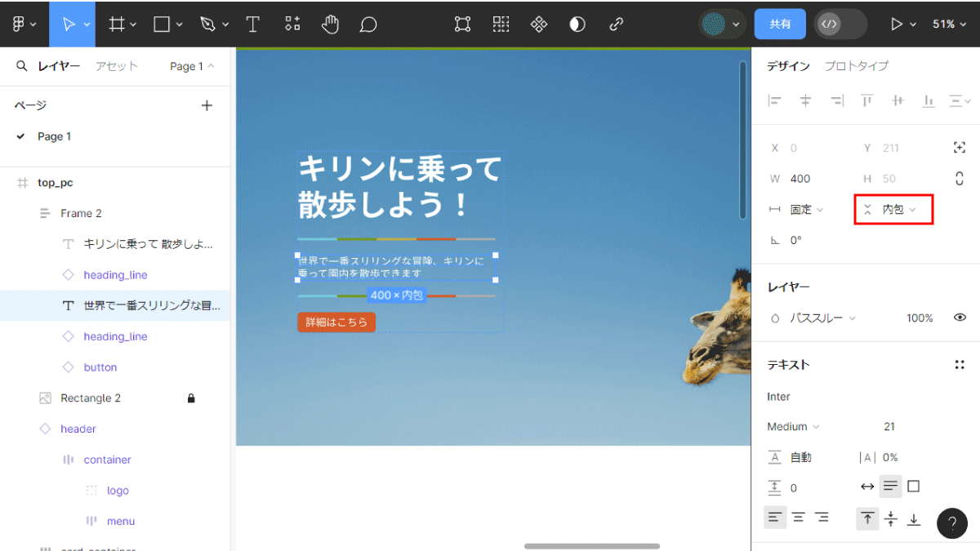
Task: Open the Page 1 dropdown in the Layers panel header
Action: point(192,66)
